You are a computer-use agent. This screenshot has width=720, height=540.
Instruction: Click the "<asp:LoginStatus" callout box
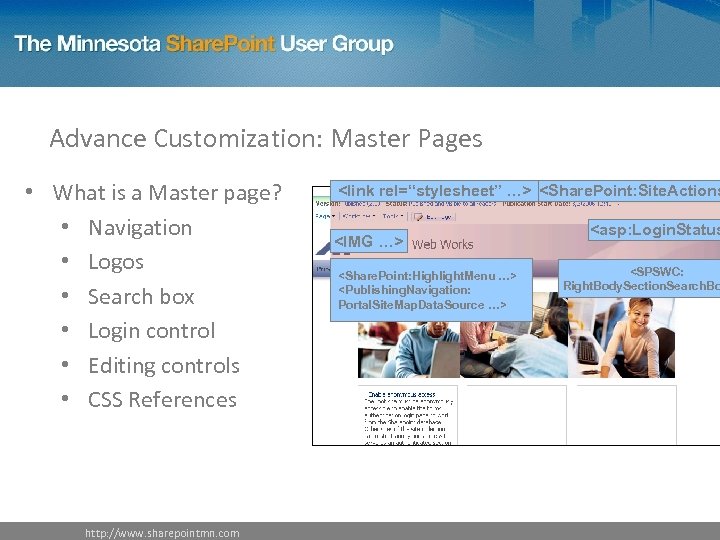[654, 230]
